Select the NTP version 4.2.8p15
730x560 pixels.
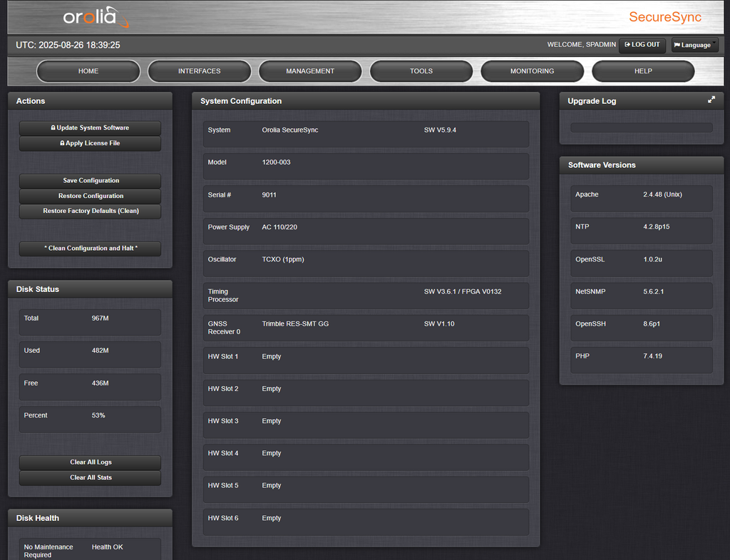pos(657,227)
